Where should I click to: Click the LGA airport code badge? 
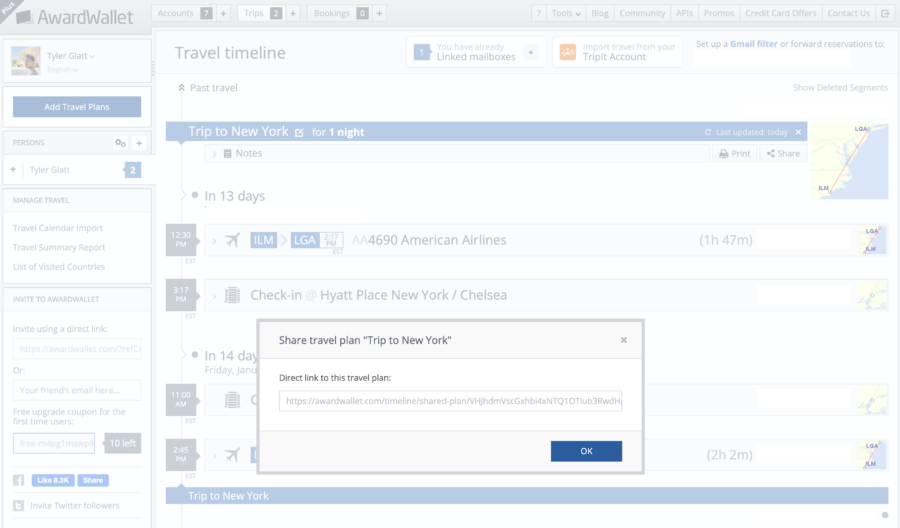tap(305, 240)
